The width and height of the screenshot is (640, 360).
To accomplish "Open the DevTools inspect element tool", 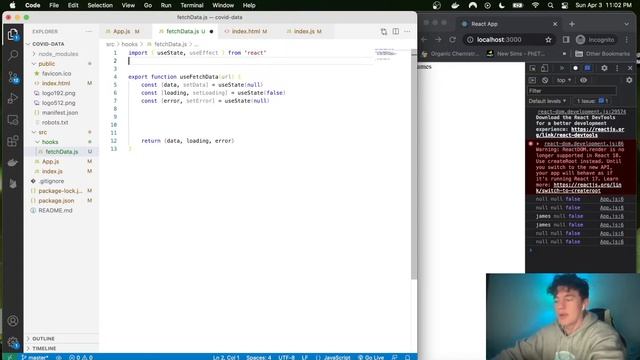I will pos(533,68).
